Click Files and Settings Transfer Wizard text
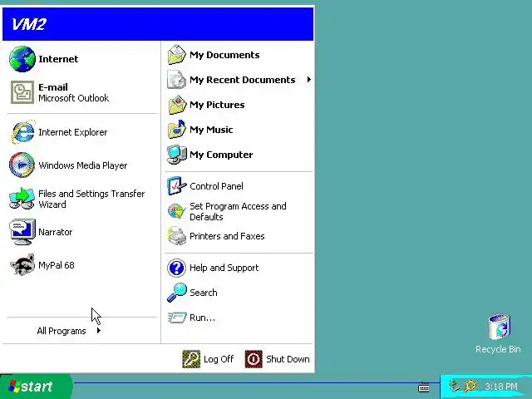Screen dimensions: 532x399 click(x=91, y=199)
